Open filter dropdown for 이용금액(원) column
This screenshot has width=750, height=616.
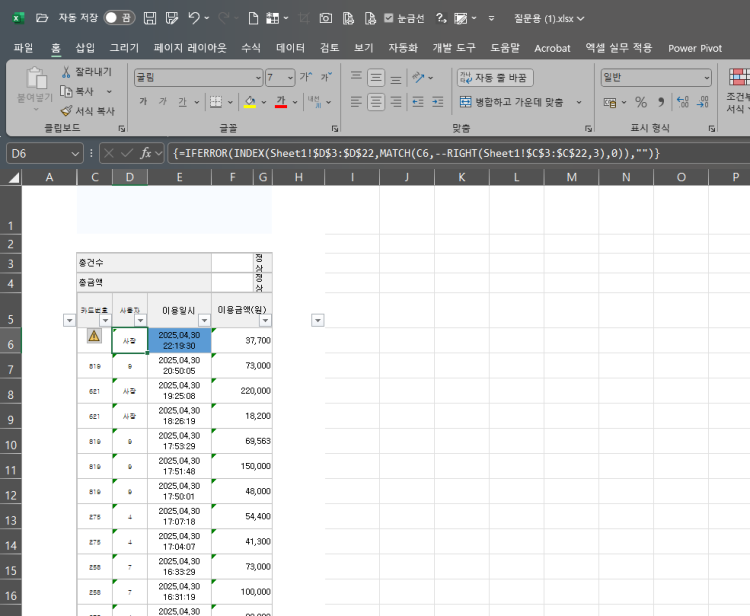click(265, 320)
